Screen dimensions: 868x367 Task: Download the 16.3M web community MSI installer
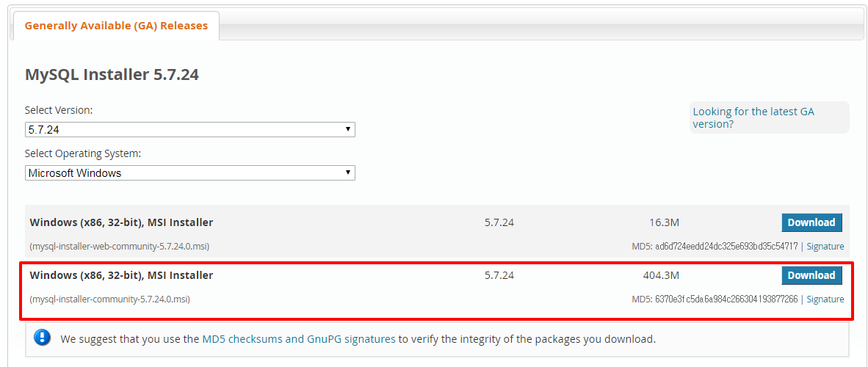coord(811,222)
